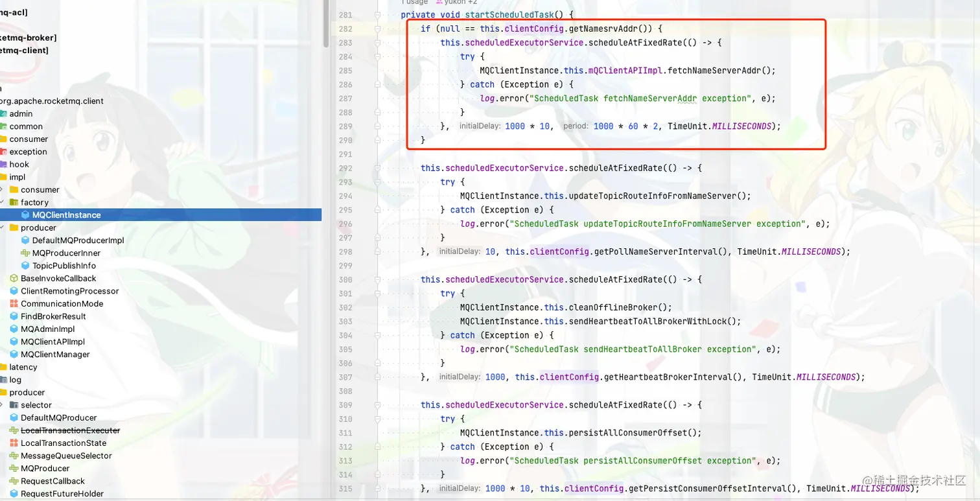980x501 pixels.
Task: Click line number 282 in gutter
Action: 345,29
